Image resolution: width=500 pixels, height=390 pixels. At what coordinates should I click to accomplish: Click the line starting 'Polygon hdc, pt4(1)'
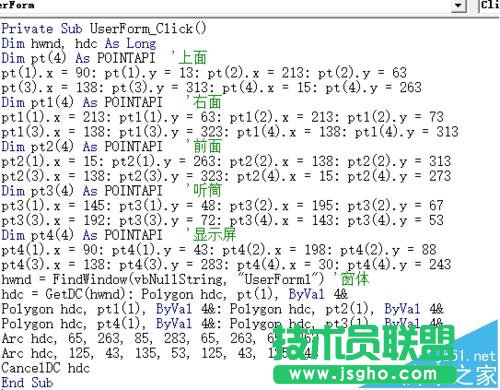pos(222,323)
